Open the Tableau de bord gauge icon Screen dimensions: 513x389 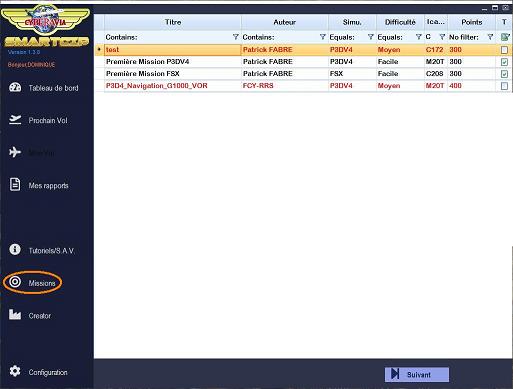(15, 88)
